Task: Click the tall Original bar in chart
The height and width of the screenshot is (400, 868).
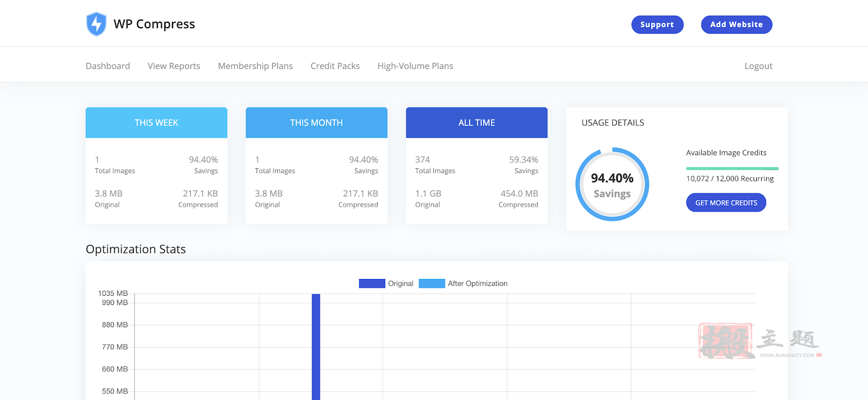Action: (x=316, y=346)
